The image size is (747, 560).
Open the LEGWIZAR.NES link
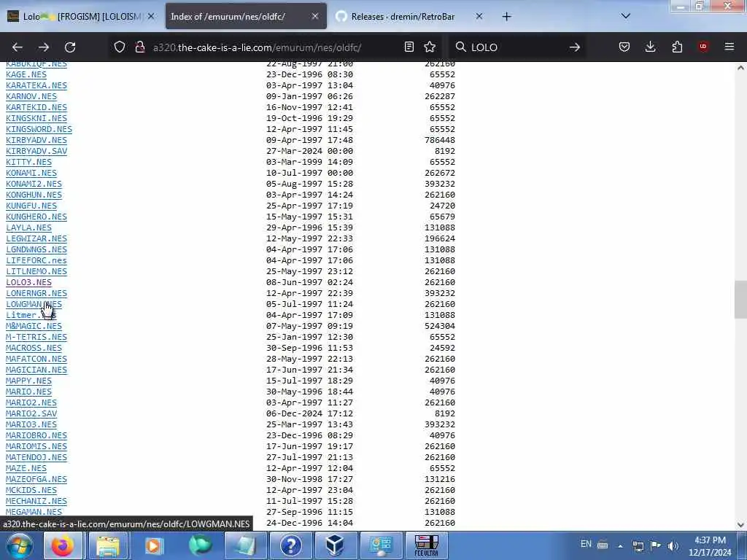(36, 238)
